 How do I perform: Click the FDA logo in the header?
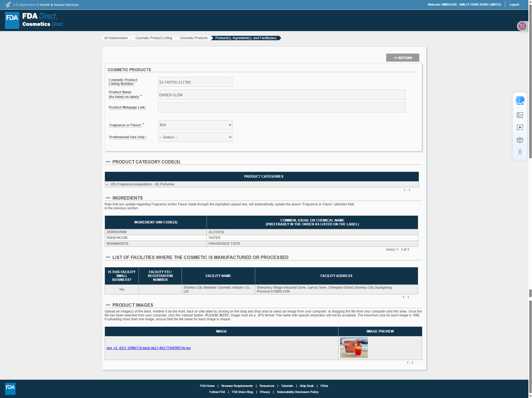[x=12, y=20]
